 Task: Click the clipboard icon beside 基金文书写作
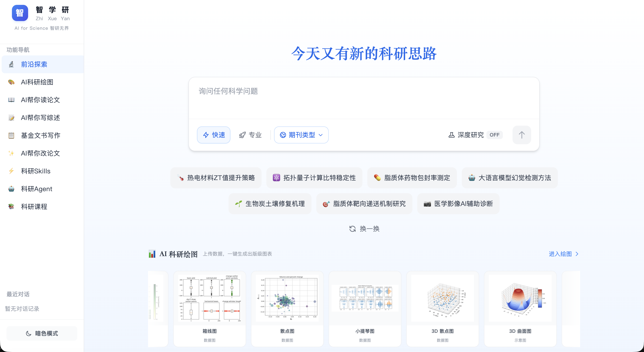(x=11, y=136)
